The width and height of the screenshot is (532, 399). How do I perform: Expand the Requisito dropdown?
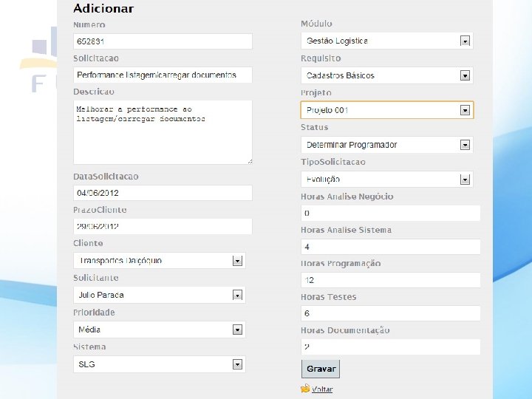[387, 75]
